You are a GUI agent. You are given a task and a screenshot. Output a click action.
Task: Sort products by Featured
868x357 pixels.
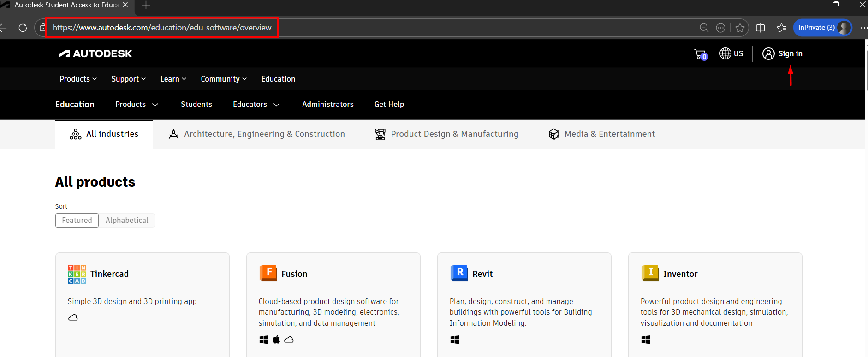click(77, 221)
